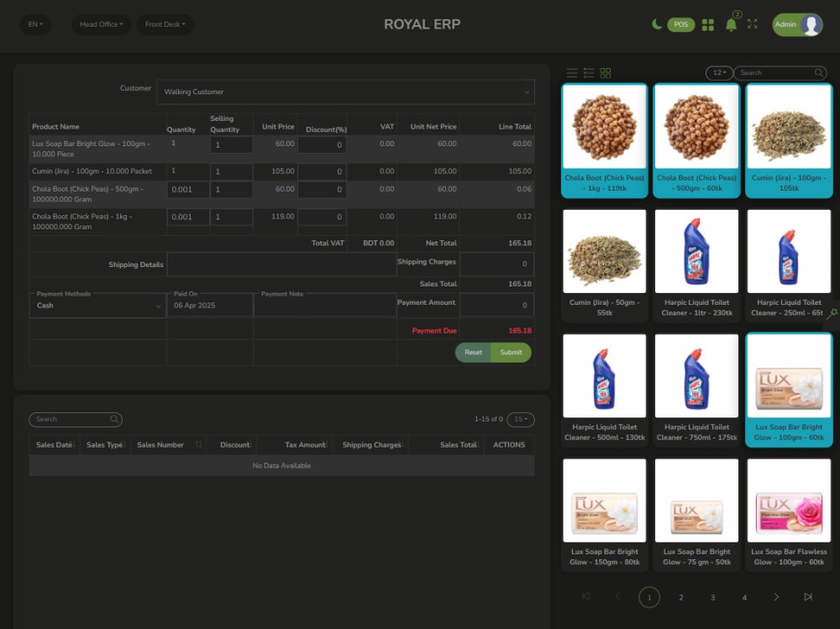840x629 pixels.
Task: Add Harpic Toilet Cleaner 750ml 175tk
Action: pos(696,390)
